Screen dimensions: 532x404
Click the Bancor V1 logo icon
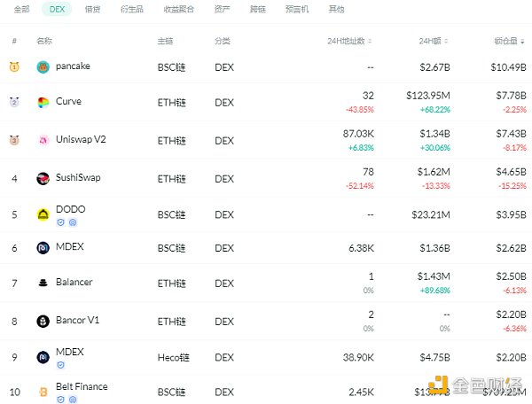click(x=43, y=321)
